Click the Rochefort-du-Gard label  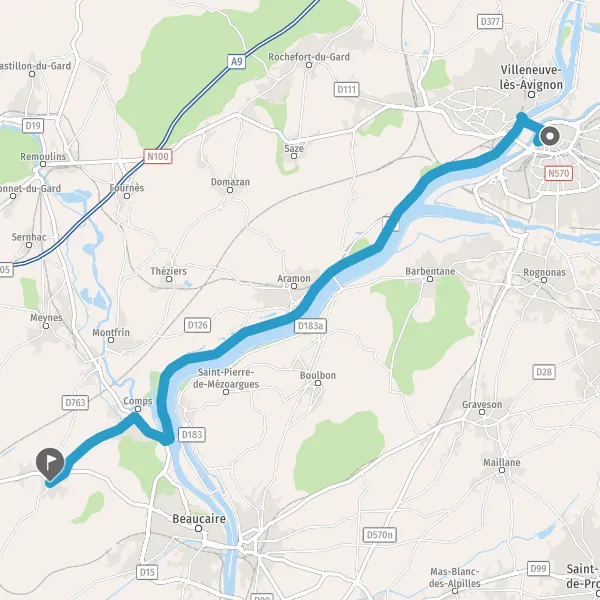coord(309,57)
